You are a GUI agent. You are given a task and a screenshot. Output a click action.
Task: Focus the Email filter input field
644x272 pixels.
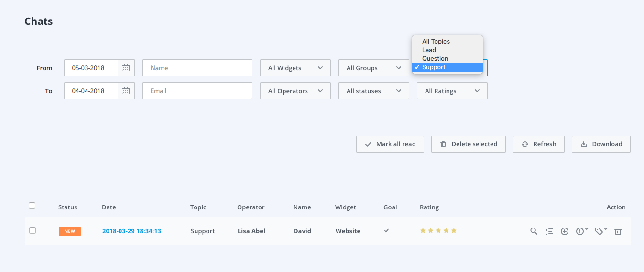click(x=197, y=91)
